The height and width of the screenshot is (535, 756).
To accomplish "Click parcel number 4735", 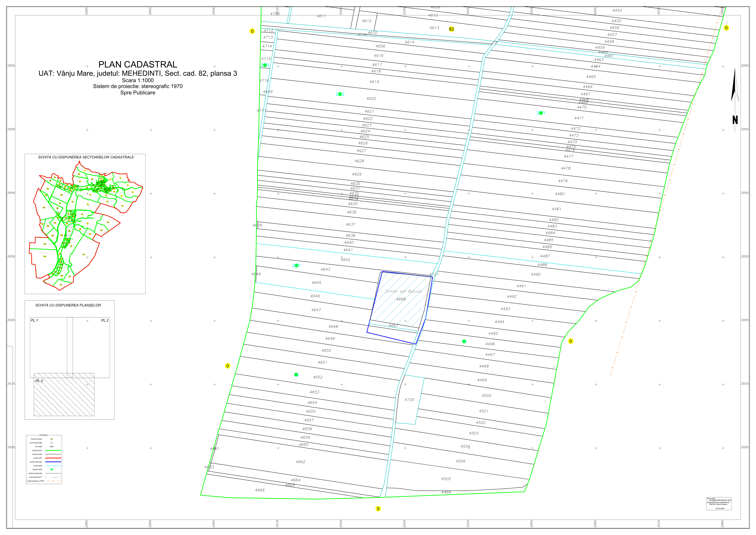I will pos(409,400).
